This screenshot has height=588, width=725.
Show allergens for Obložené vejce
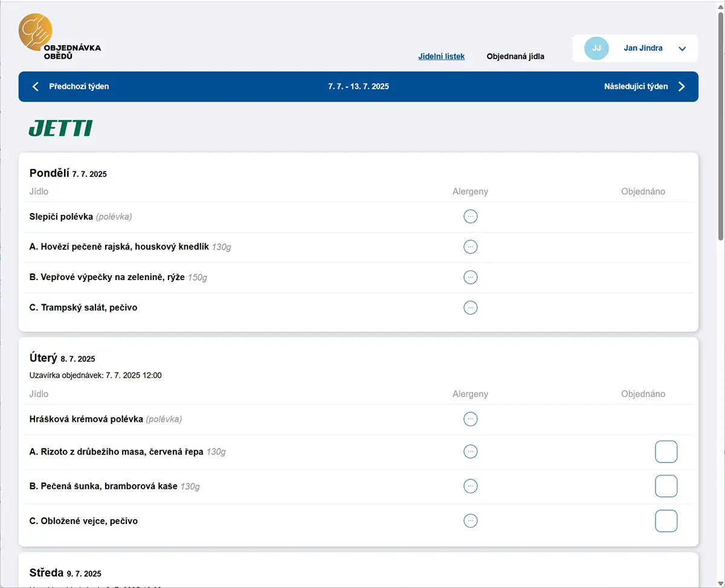point(470,521)
